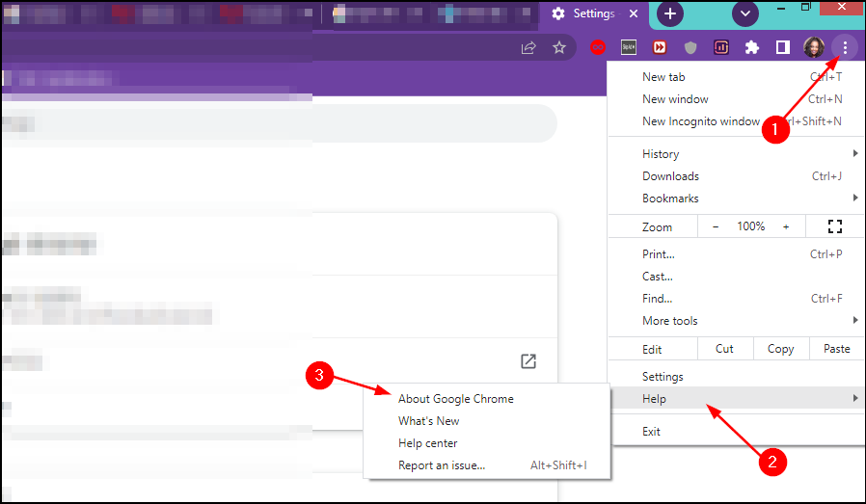Click the share page icon

point(528,47)
